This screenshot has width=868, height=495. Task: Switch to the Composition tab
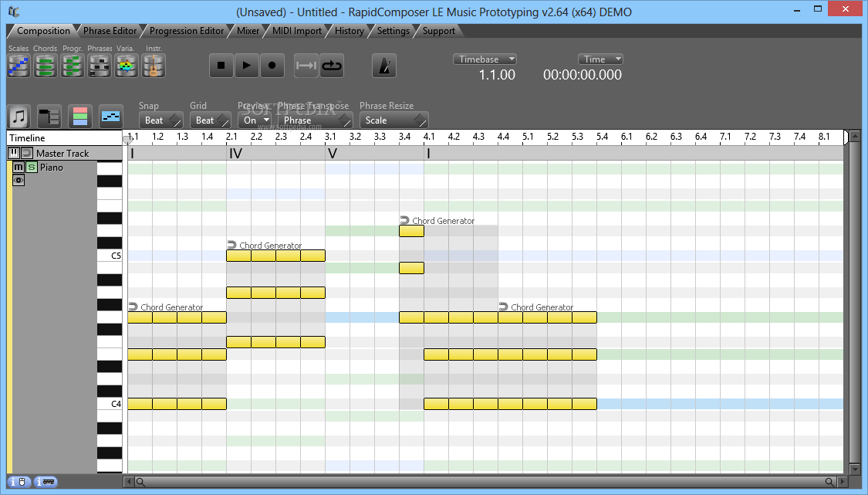(43, 31)
